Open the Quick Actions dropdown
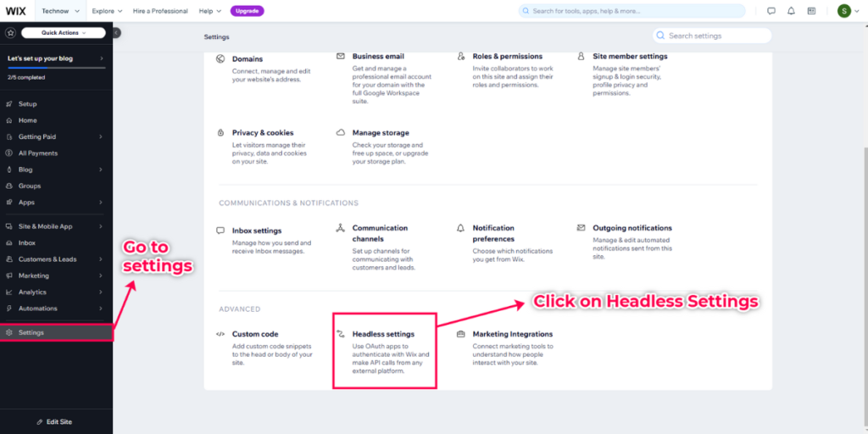This screenshot has width=868, height=434. pos(63,33)
